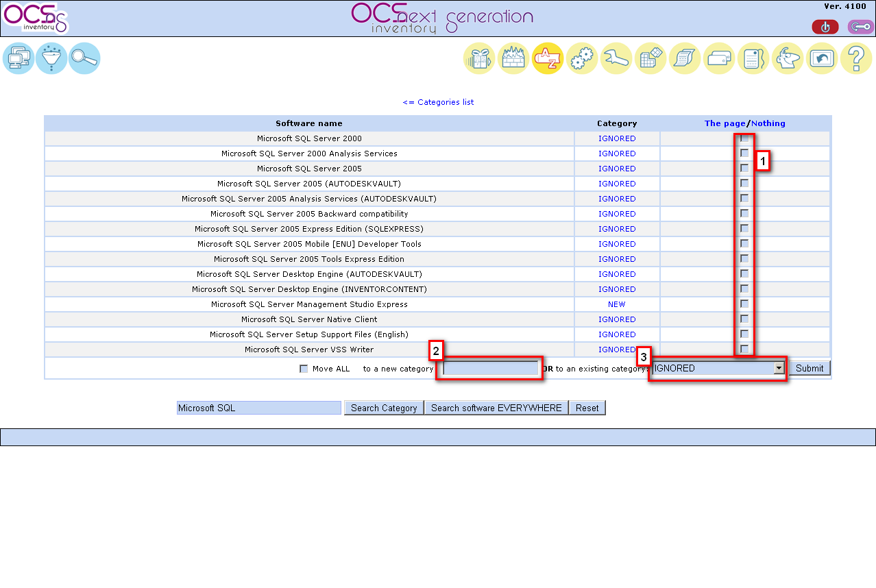Enable the Move ALL checkbox
The width and height of the screenshot is (876, 588).
pos(304,369)
